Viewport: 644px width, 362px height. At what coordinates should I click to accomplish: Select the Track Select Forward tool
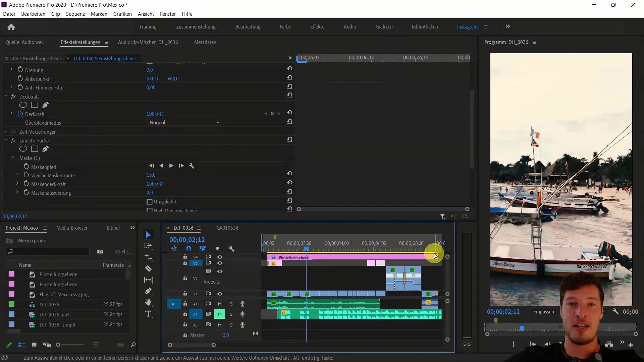tap(148, 246)
